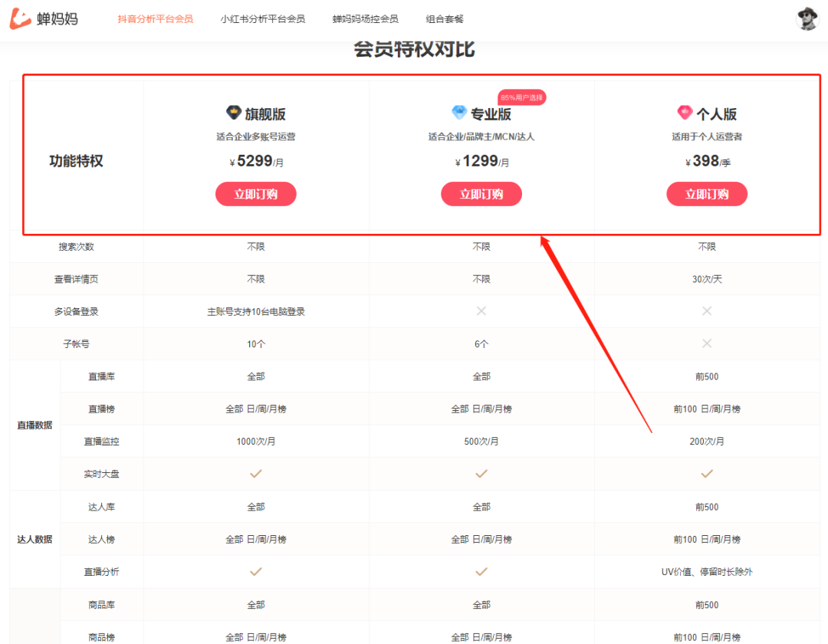Click the 达人榜 row label
The width and height of the screenshot is (828, 644).
pos(101,540)
